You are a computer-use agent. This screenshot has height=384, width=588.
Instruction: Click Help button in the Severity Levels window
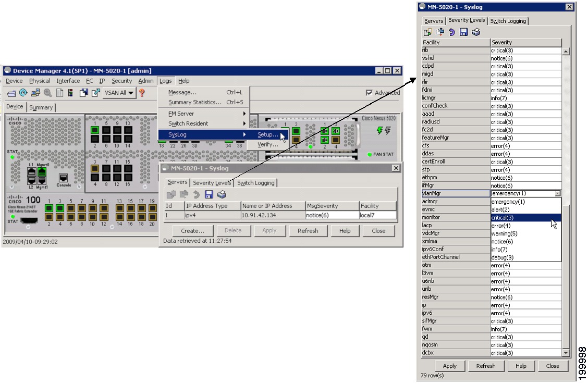[x=521, y=366]
